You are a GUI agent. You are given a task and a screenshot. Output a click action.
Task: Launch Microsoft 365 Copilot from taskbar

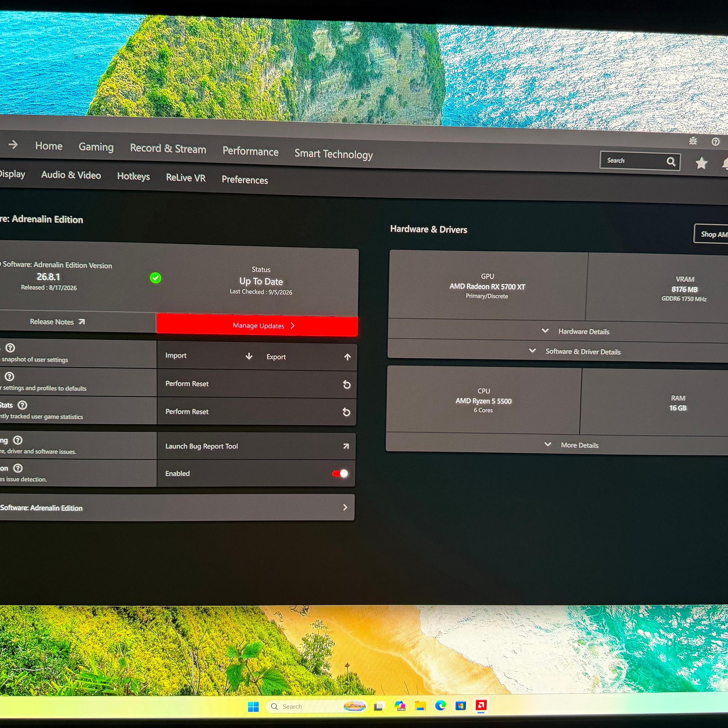point(400,706)
